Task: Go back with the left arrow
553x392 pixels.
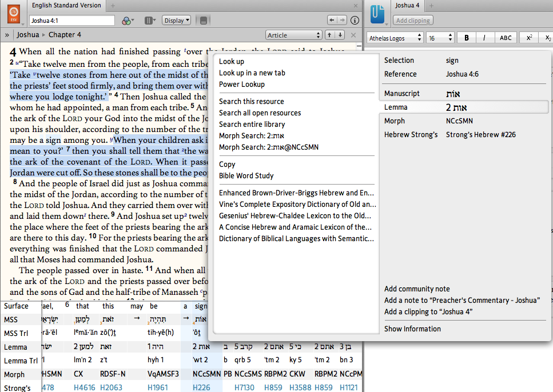Action: click(332, 21)
